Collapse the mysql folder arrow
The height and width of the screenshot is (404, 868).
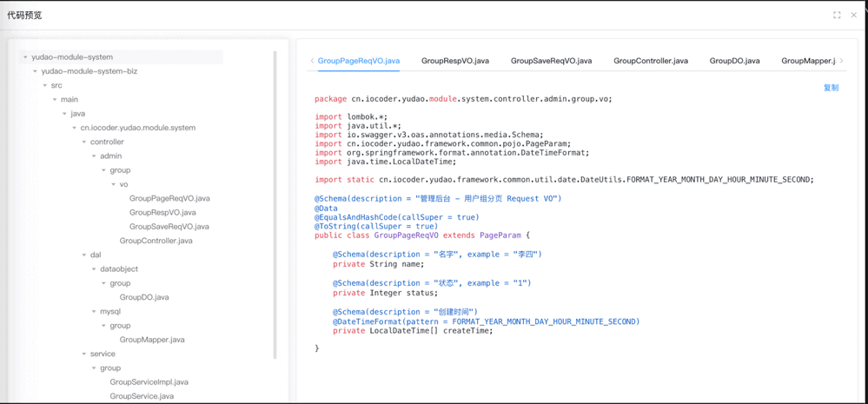94,312
